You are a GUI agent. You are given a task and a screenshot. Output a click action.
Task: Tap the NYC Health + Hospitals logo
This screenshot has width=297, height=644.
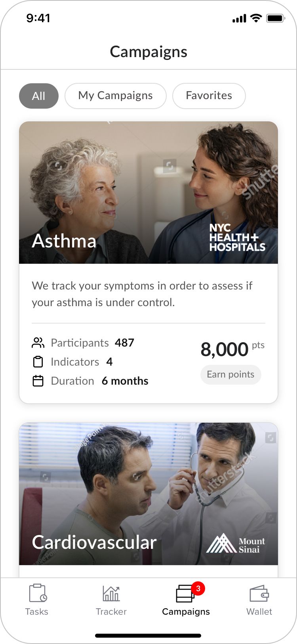tap(237, 238)
